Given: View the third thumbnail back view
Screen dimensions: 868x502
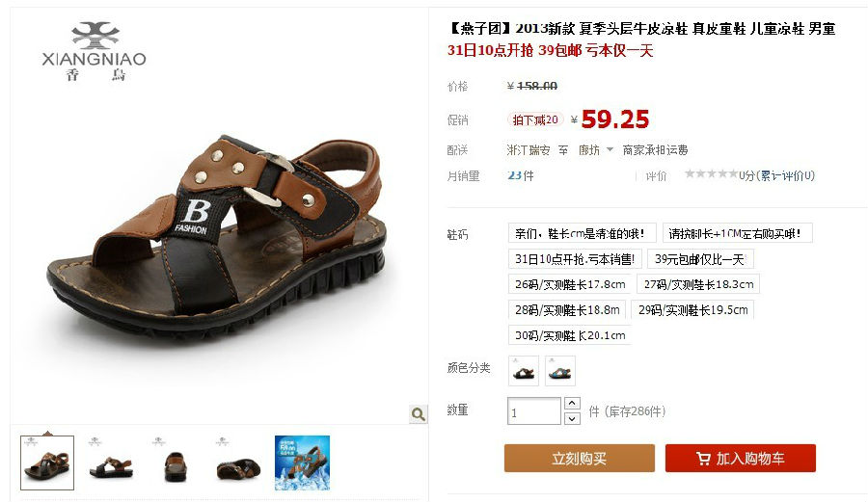Looking at the screenshot, I should point(175,462).
